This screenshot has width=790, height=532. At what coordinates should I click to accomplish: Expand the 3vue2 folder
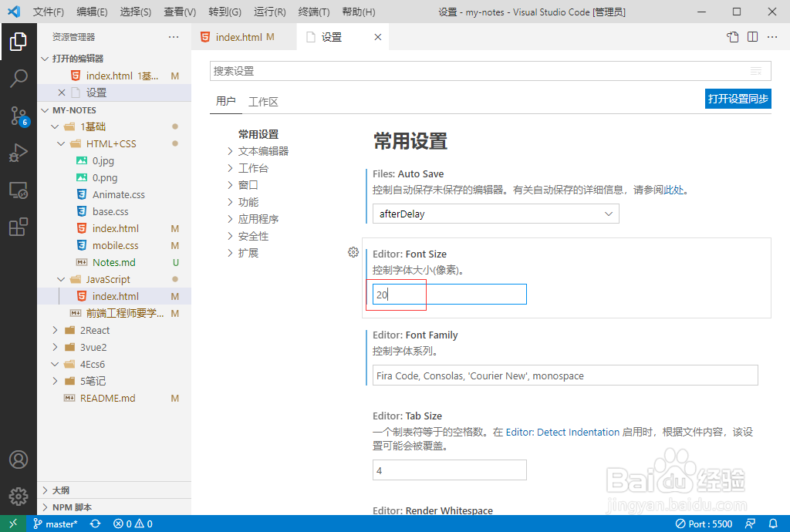[x=55, y=347]
